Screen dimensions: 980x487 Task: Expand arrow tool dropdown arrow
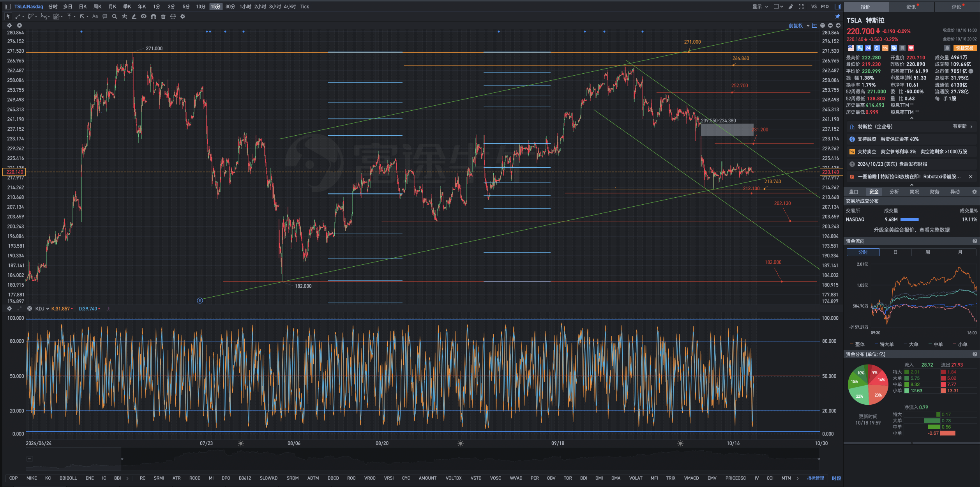coord(88,16)
